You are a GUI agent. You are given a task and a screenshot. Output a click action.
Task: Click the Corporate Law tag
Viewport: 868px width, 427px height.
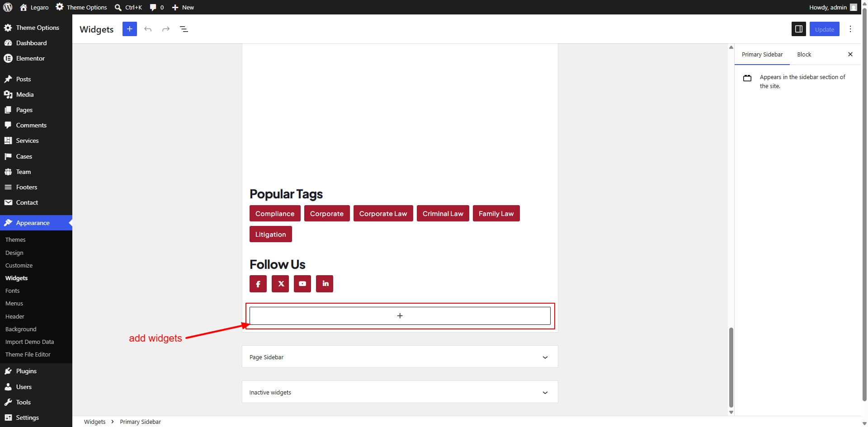point(383,213)
